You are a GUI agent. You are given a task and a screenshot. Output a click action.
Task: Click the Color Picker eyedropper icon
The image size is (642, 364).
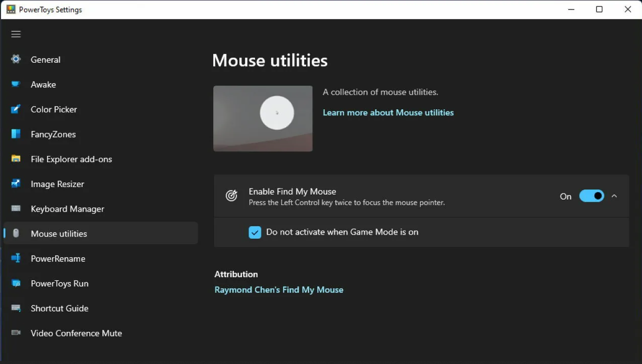click(x=16, y=109)
